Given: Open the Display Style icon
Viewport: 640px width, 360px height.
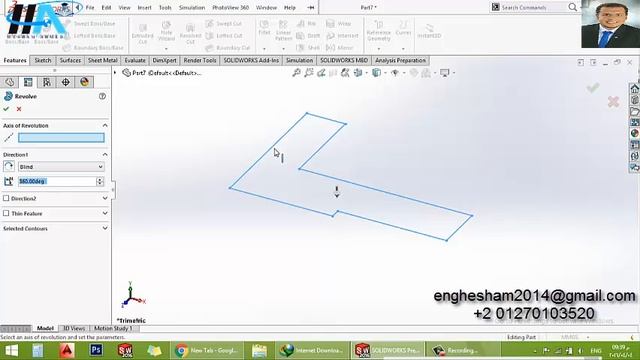Looking at the screenshot, I should (x=376, y=73).
